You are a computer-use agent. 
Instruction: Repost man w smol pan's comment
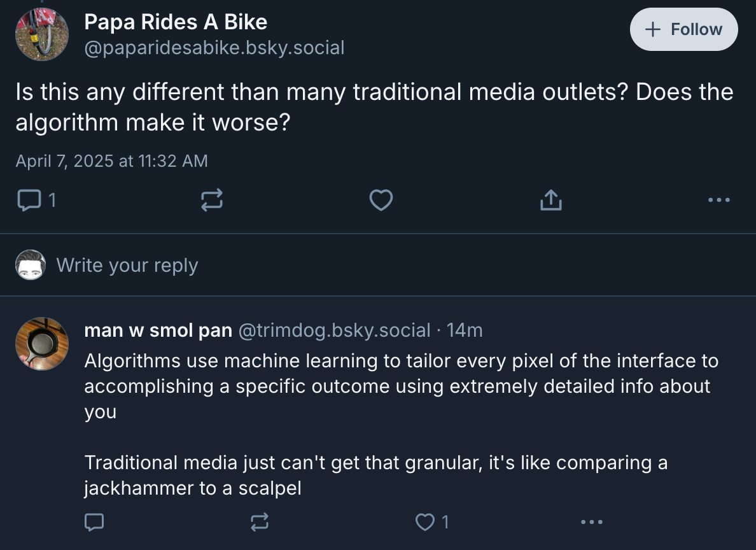coord(259,523)
